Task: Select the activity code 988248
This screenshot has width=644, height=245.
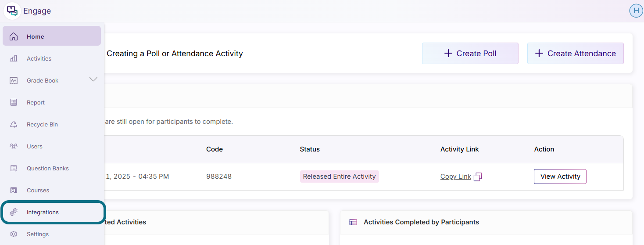Action: coord(219,177)
